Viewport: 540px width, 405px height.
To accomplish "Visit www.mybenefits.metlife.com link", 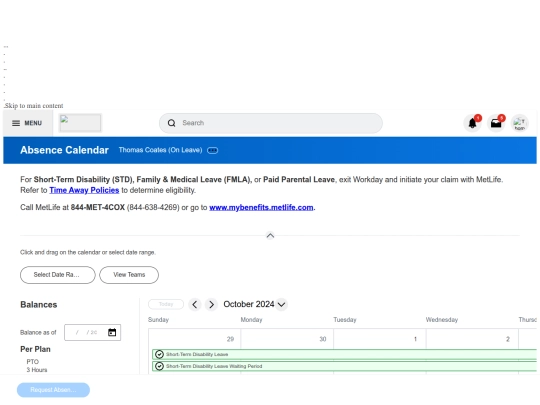I will (x=261, y=207).
